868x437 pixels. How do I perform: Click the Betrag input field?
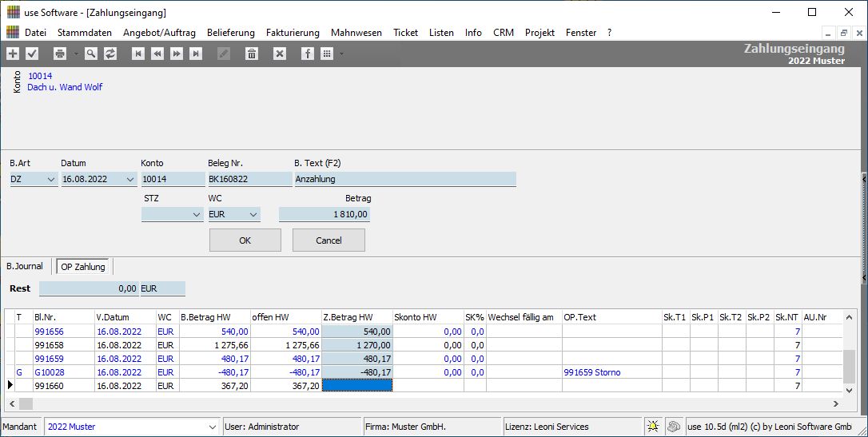[324, 215]
